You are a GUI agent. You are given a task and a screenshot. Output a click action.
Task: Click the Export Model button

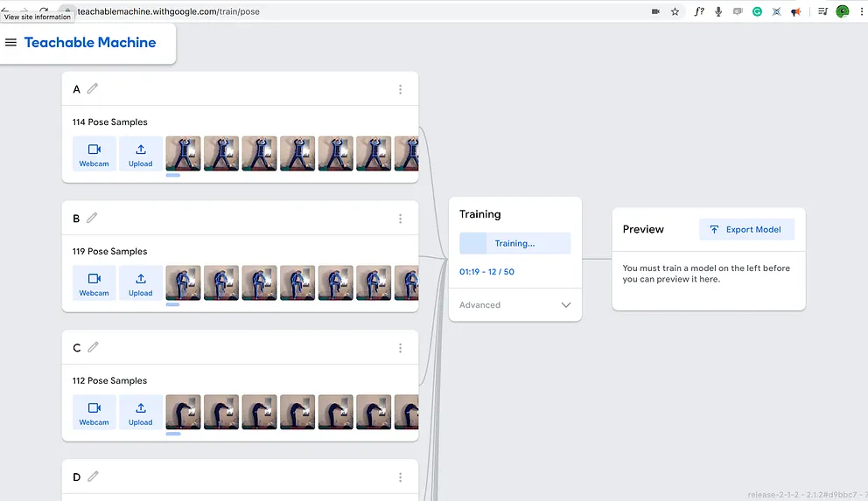[x=746, y=229]
